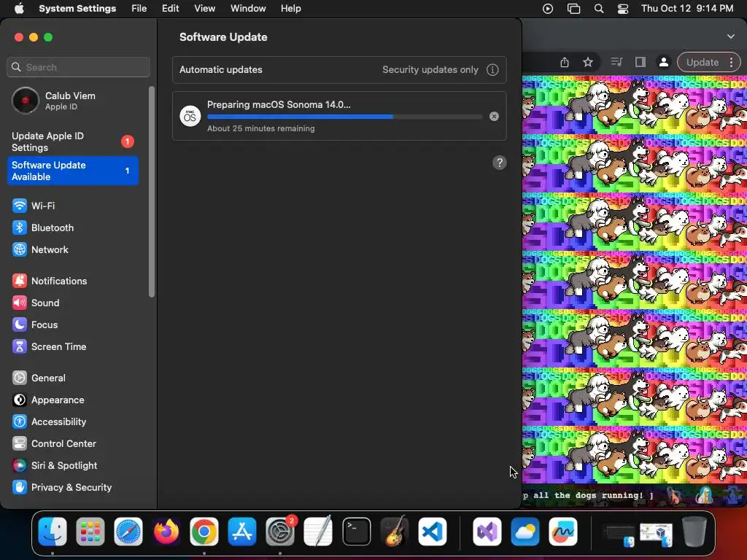Open Control Center settings

pyautogui.click(x=72, y=444)
